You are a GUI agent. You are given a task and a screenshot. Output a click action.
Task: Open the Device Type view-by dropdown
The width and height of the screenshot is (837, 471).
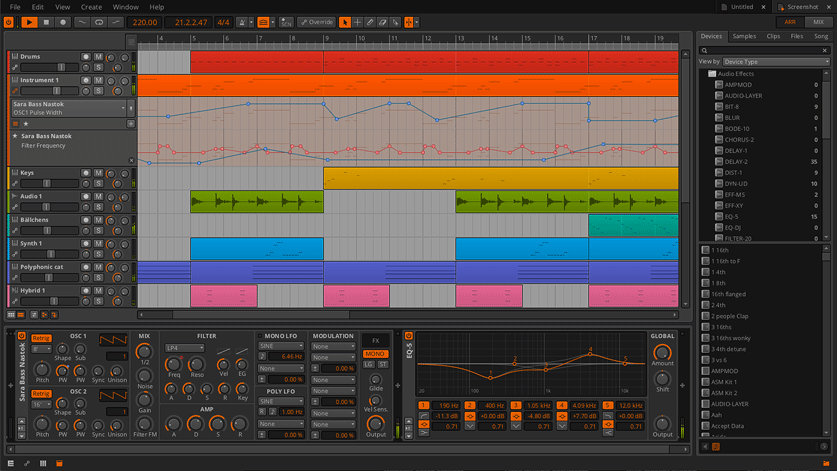click(776, 62)
